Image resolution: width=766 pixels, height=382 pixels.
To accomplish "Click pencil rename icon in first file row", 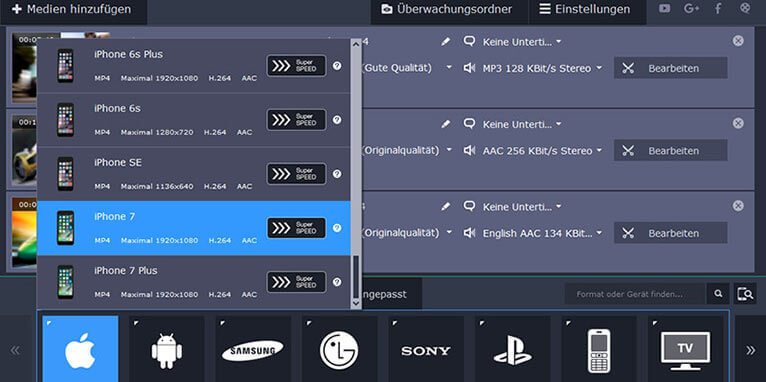I will (x=446, y=42).
